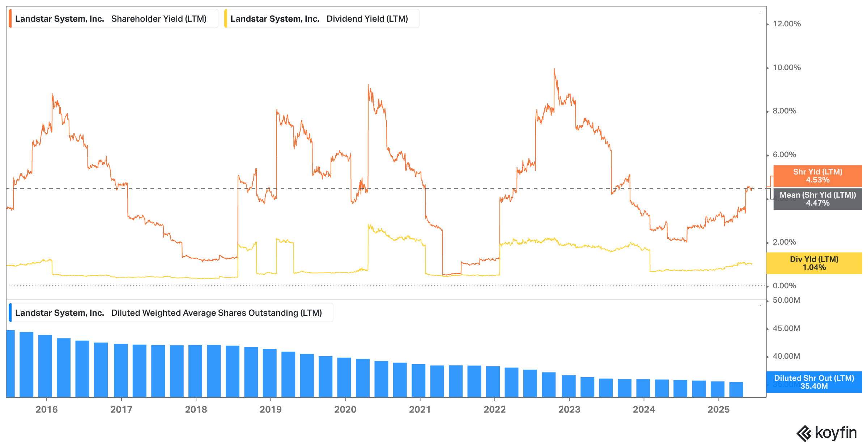Click the Diluted Weighted Average Shares Outstanding legend
The image size is (868, 448).
point(171,313)
